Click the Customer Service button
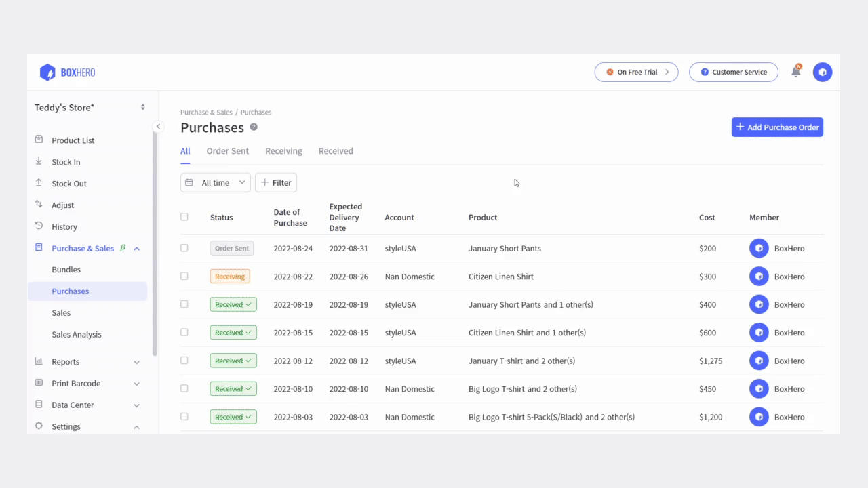The width and height of the screenshot is (868, 488). point(734,72)
